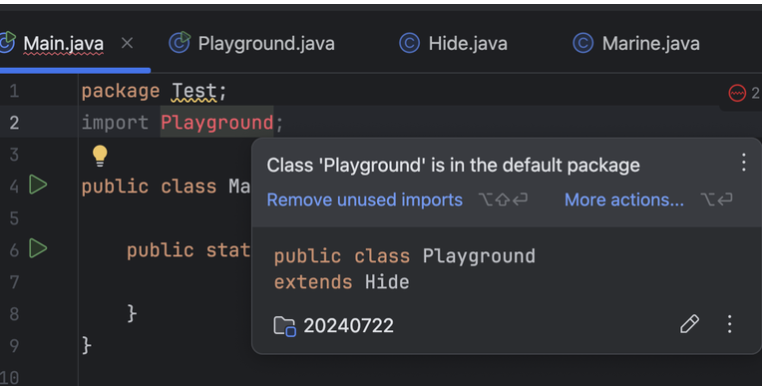Click the yellow lightbulb quick-fix icon

pos(100,156)
